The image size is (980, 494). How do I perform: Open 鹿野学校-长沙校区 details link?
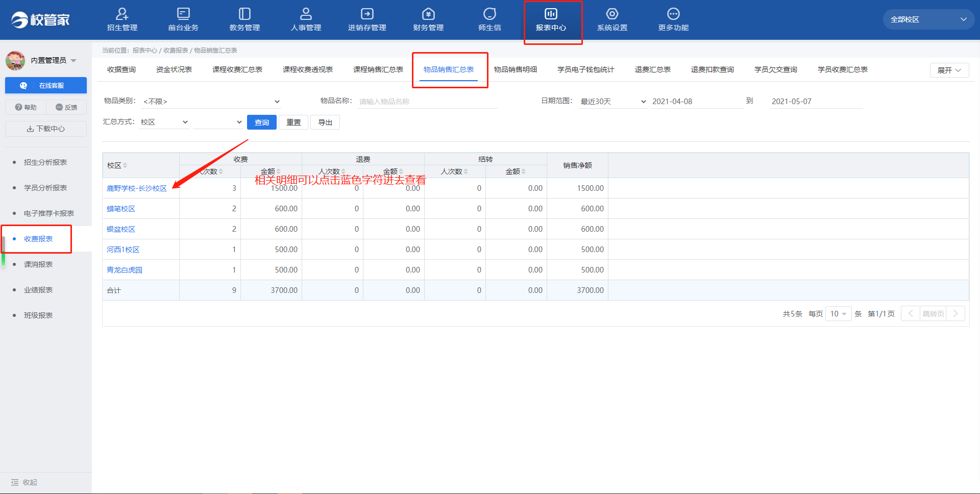click(137, 188)
